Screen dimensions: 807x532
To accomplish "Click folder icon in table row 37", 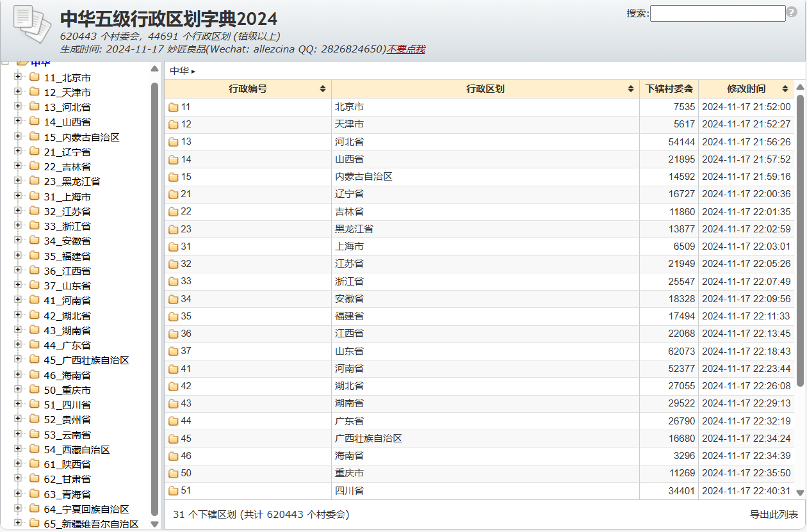I will 173,351.
